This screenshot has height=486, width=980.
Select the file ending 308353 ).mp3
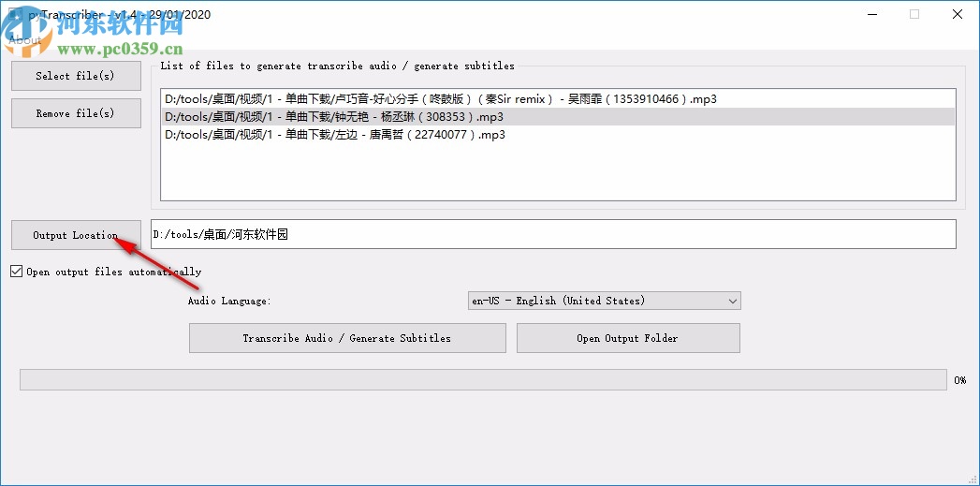(558, 117)
